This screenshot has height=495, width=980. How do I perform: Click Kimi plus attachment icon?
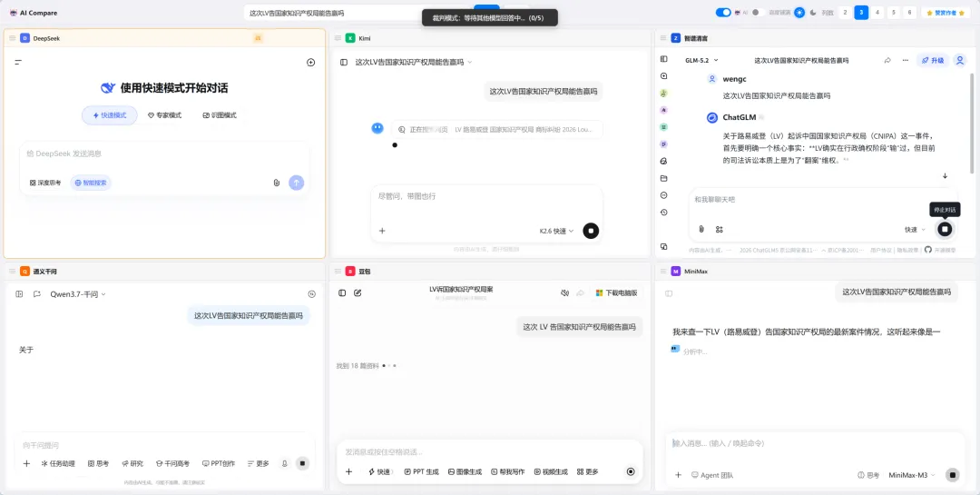coord(382,231)
